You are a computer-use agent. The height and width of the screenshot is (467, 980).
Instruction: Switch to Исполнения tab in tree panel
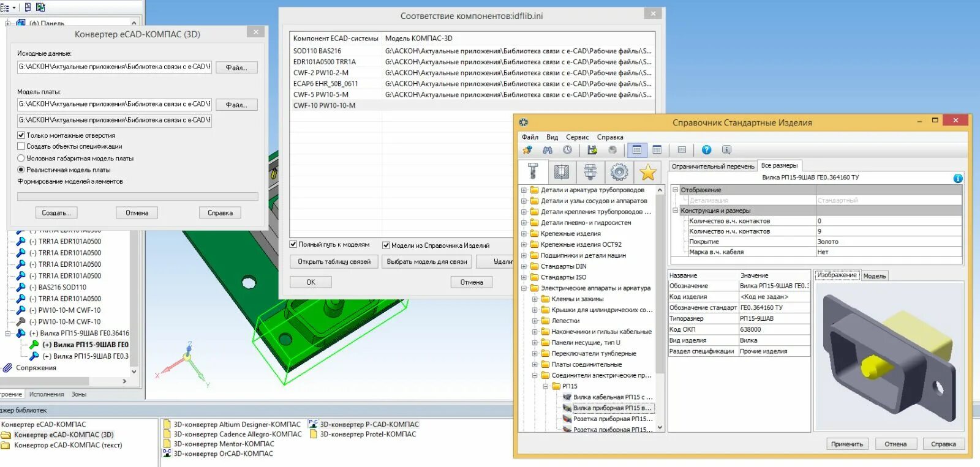[x=47, y=394]
